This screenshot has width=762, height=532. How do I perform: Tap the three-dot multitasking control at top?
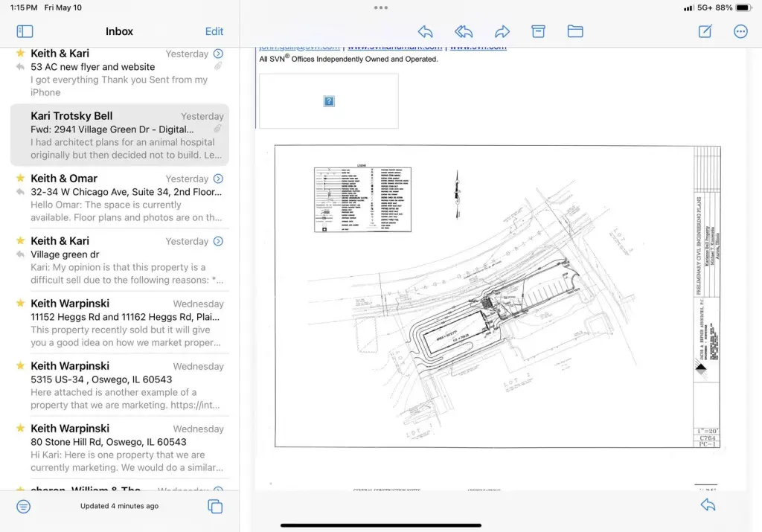pyautogui.click(x=381, y=7)
